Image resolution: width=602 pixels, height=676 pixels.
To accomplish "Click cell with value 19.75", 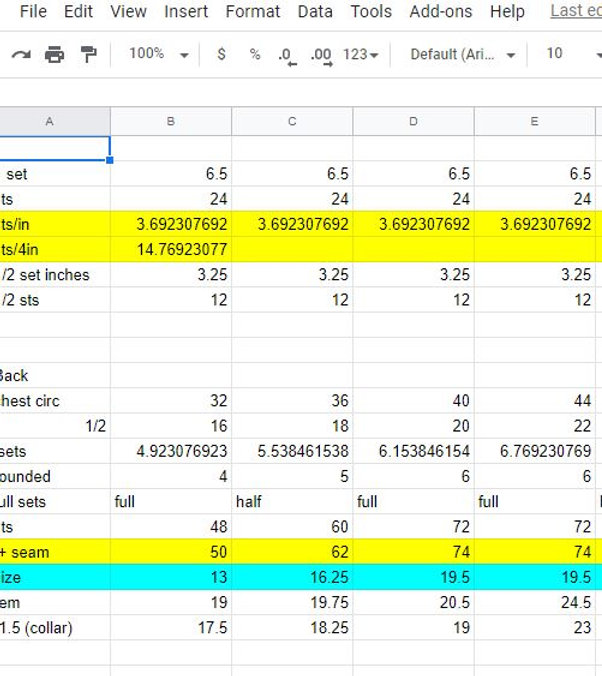I will click(x=292, y=602).
